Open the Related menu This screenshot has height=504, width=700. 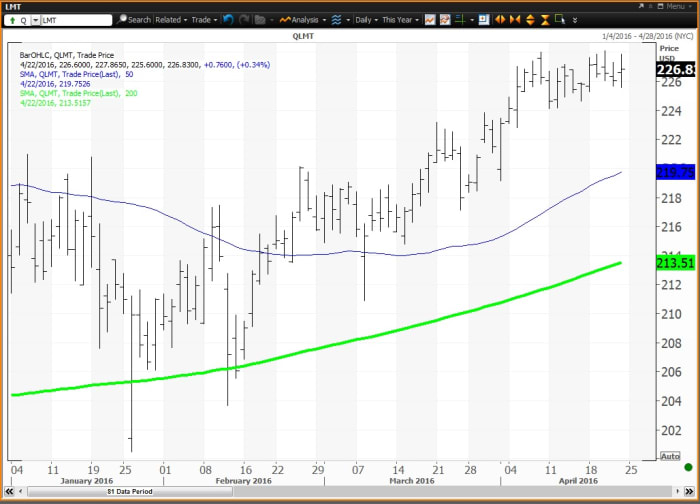click(171, 20)
